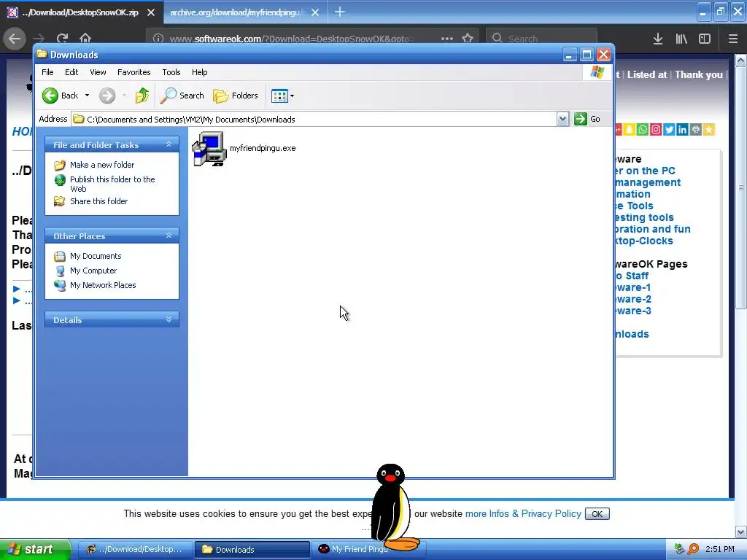
Task: Click the print icon on webpage
Action: pos(695,130)
